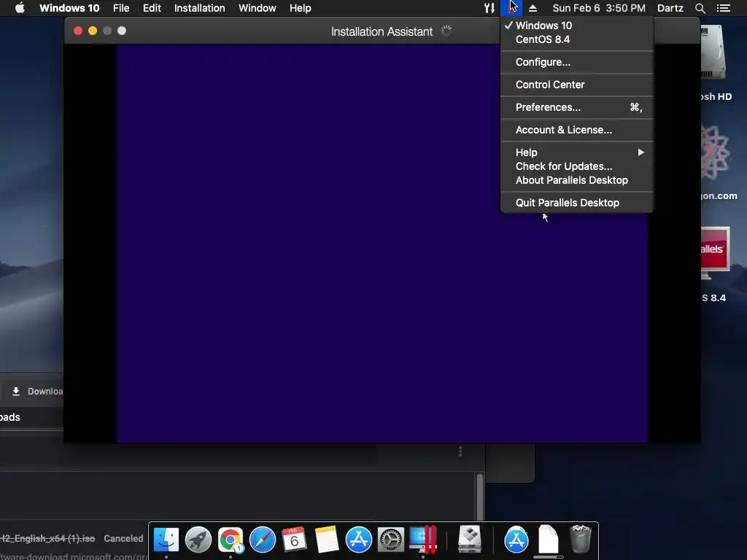Select the checked Windows 10 virtual machine
The image size is (747, 560).
click(577, 26)
